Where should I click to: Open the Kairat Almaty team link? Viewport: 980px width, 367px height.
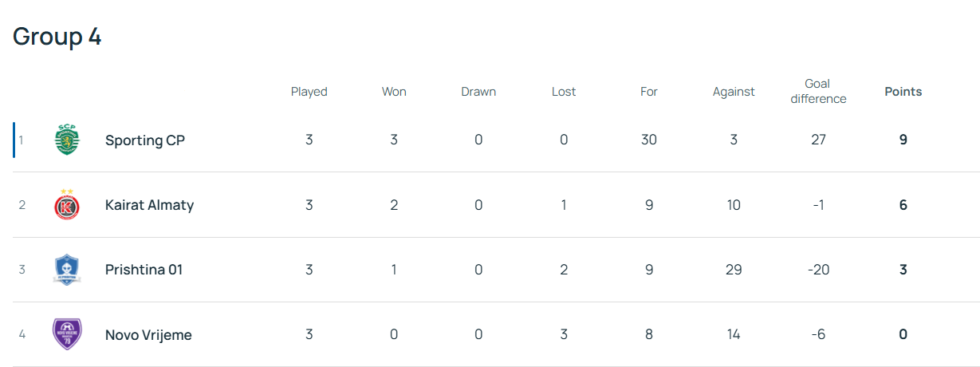pos(149,205)
